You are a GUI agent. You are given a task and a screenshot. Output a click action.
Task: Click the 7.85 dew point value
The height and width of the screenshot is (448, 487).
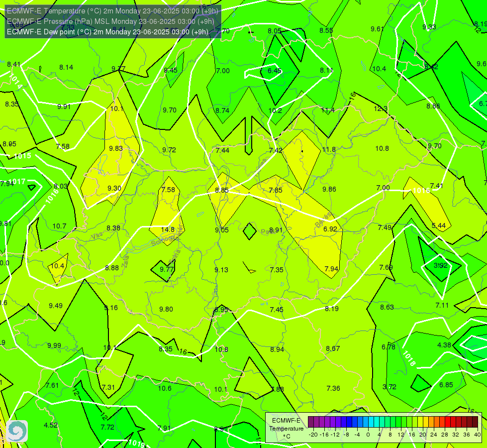coord(276,190)
